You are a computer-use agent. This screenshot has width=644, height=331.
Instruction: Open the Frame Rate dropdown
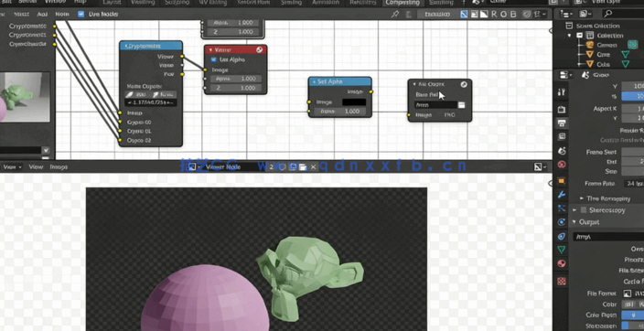pos(634,184)
